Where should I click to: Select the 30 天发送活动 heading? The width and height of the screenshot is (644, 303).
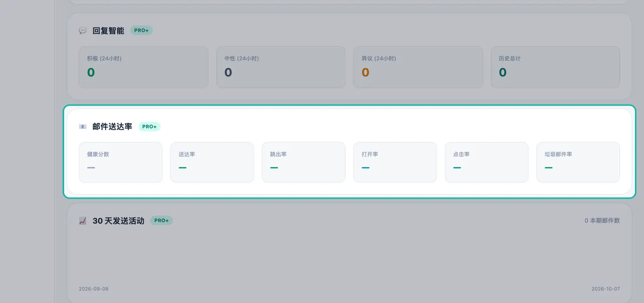[118, 221]
